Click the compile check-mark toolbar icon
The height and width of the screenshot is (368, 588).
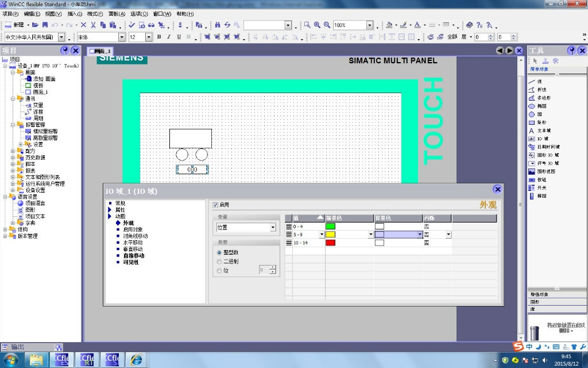(x=131, y=25)
